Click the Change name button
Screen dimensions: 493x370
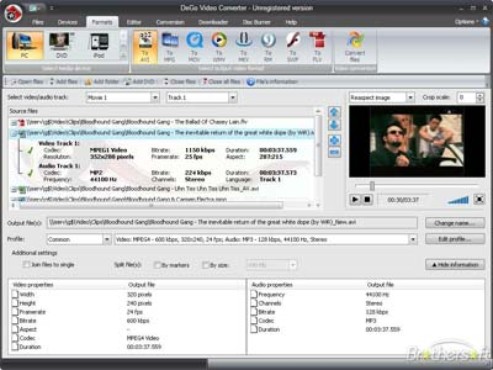click(x=455, y=223)
